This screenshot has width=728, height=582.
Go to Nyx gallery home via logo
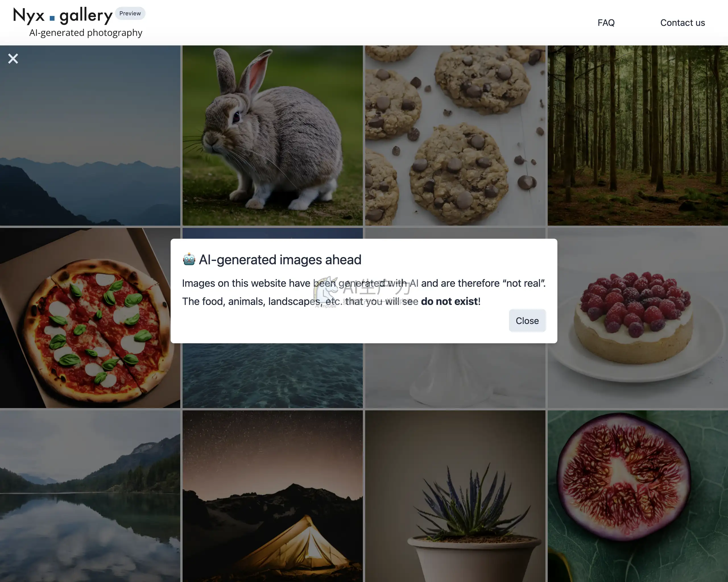click(63, 16)
